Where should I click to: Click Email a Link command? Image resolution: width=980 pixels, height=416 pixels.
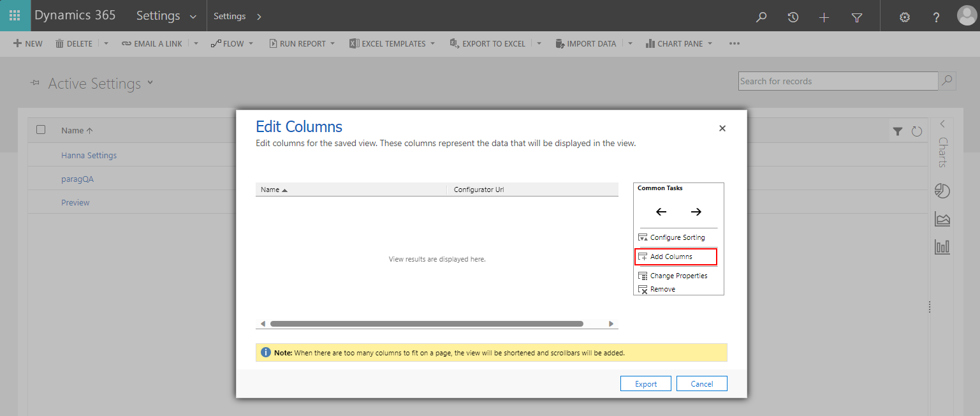pos(152,44)
